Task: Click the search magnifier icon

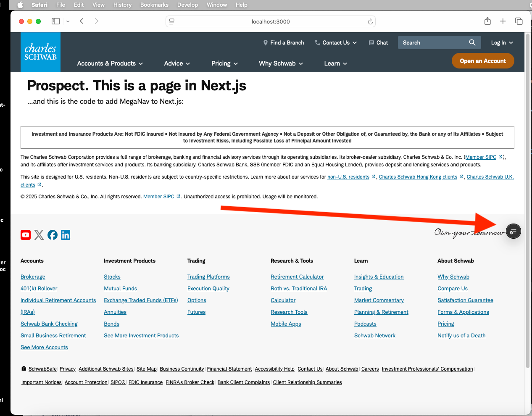Action: tap(472, 42)
